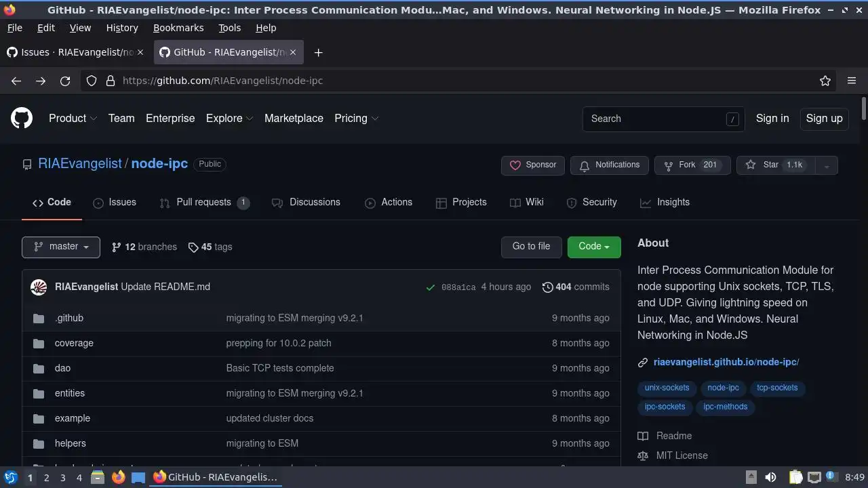
Task: Switch to workspace 3
Action: 62,478
